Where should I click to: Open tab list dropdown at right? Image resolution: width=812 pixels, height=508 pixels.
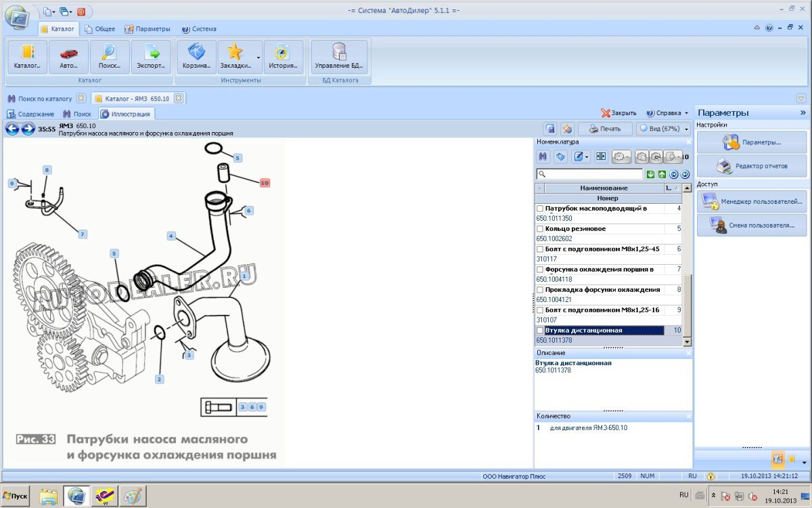coord(802,98)
